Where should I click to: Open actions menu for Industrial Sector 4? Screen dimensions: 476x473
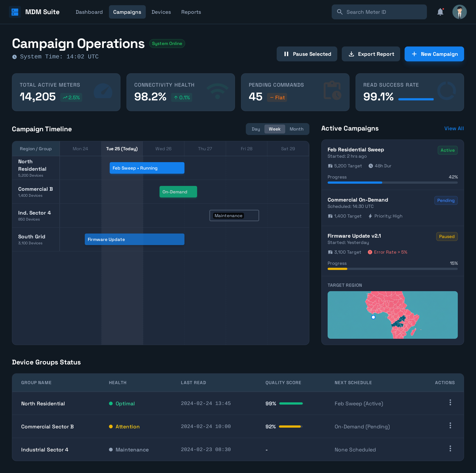coord(450,448)
